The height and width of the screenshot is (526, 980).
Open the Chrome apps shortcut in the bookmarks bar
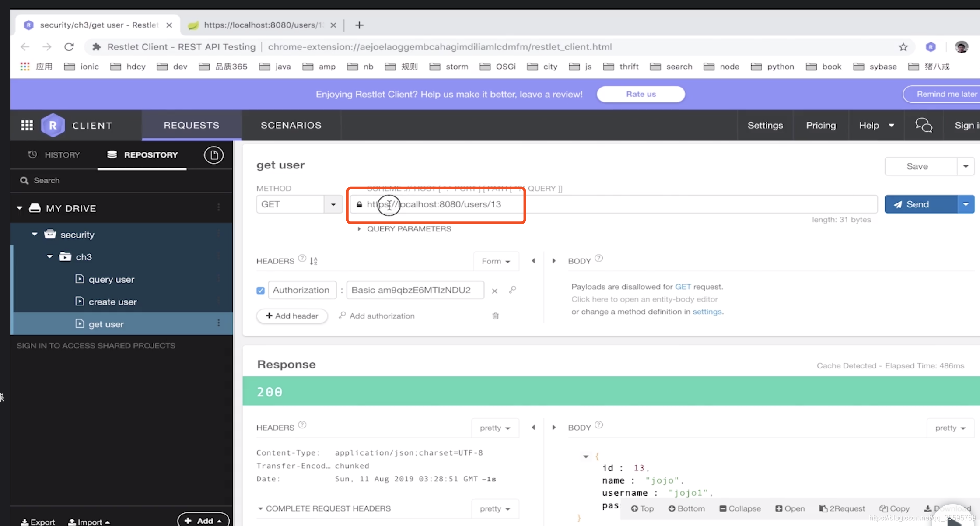36,67
